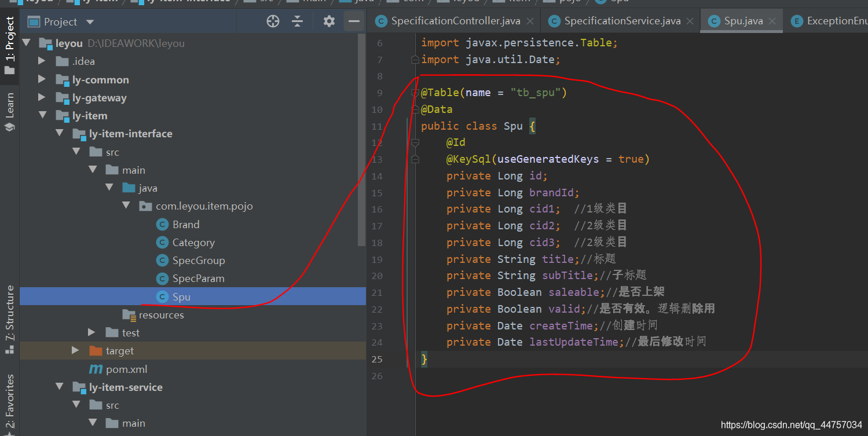Click the ly-item-service module icon
Image resolution: width=868 pixels, height=436 pixels.
click(x=79, y=387)
